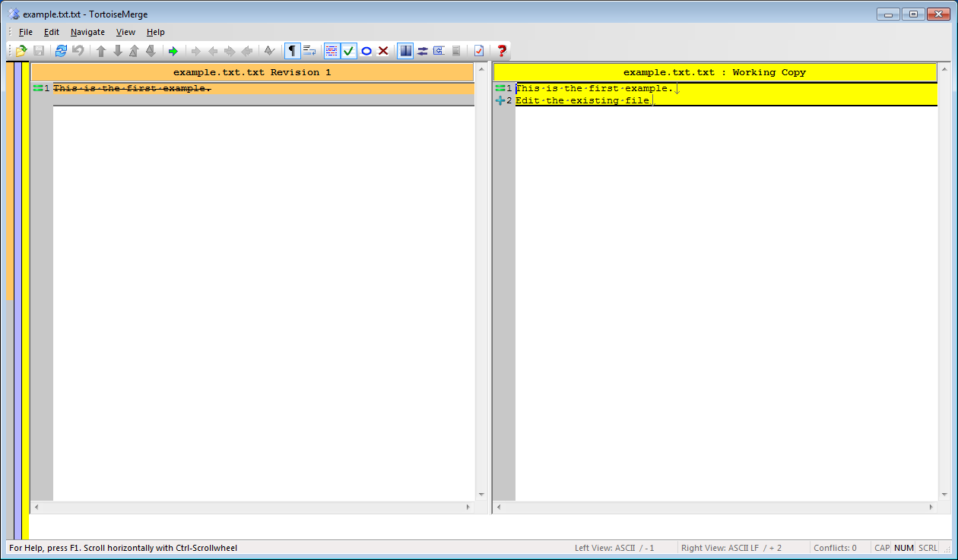Open the Navigate menu
The height and width of the screenshot is (560, 958).
87,32
